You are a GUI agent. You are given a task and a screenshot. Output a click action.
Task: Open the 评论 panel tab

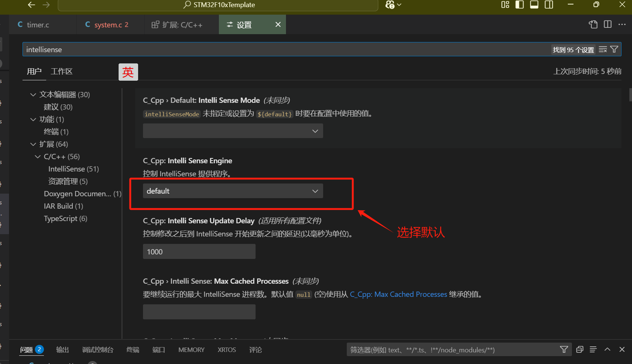tap(256, 350)
